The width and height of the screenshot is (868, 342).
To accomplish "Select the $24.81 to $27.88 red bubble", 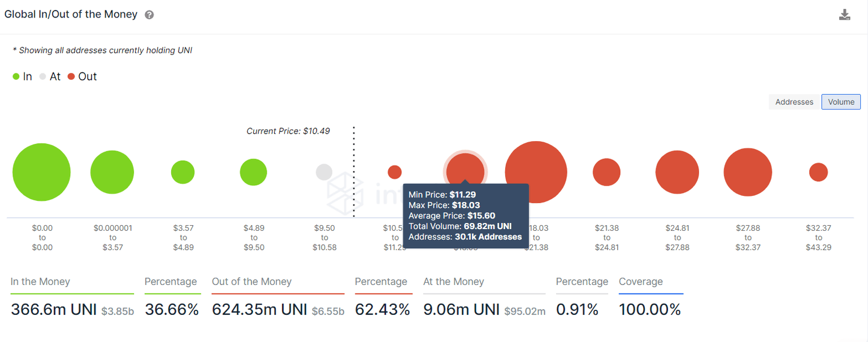I will click(x=677, y=172).
